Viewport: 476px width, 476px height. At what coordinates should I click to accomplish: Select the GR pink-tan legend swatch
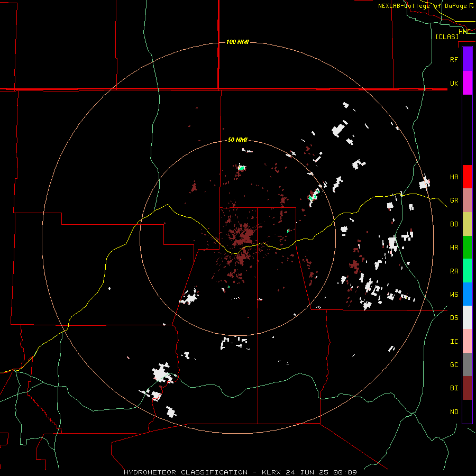[x=467, y=200]
